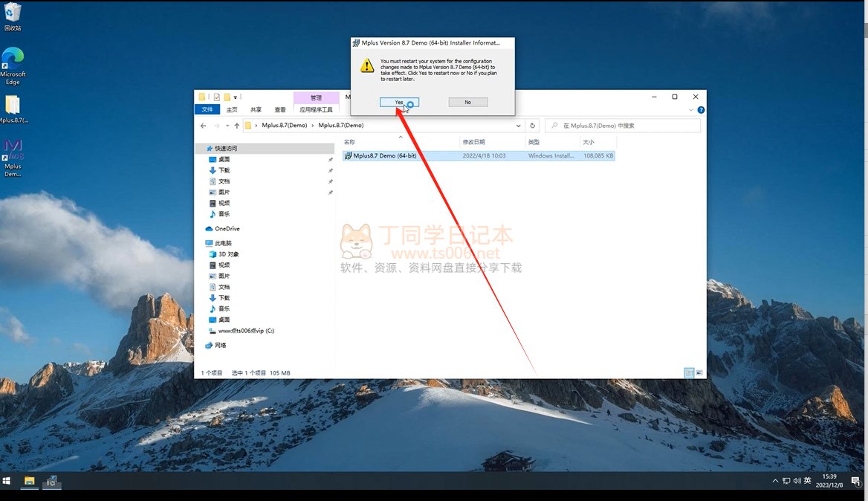Open 桌面 under 此电脑
Image resolution: width=868 pixels, height=501 pixels.
(224, 320)
